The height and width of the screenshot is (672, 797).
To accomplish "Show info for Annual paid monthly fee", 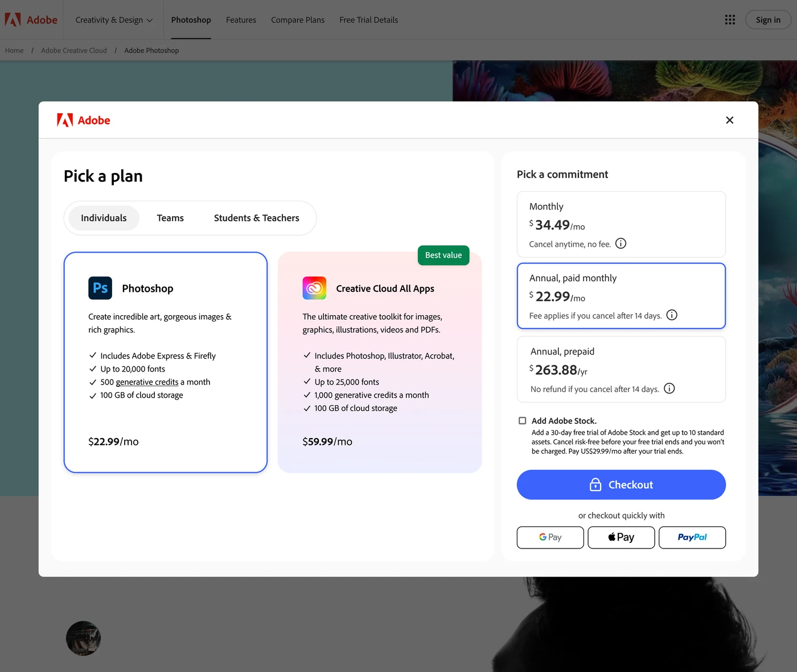I will (672, 315).
